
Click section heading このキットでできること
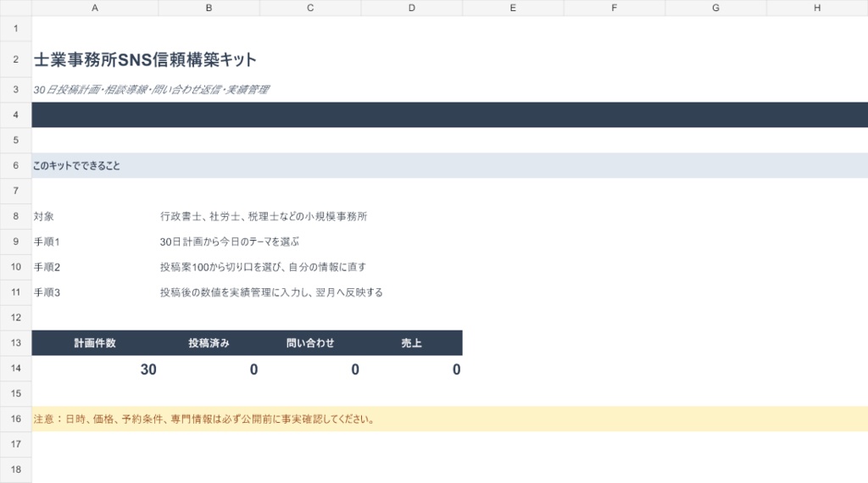pos(76,165)
